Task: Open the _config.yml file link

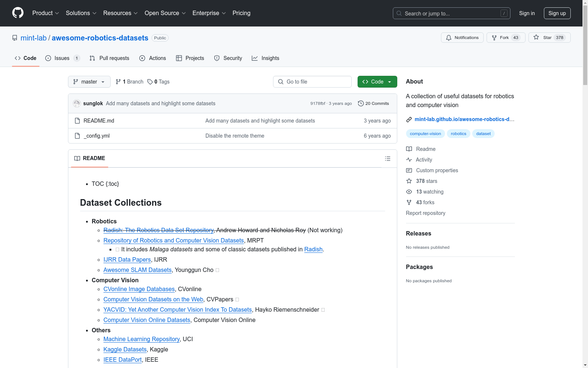Action: click(97, 136)
